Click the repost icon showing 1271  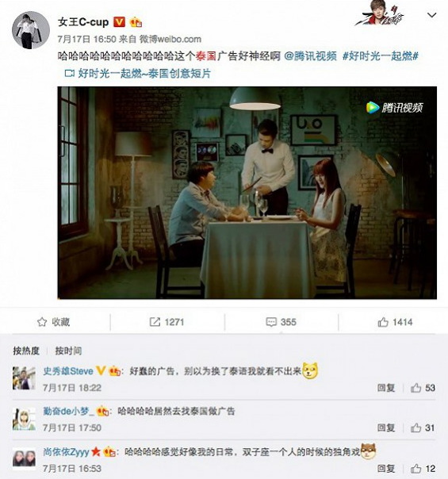[x=155, y=322]
